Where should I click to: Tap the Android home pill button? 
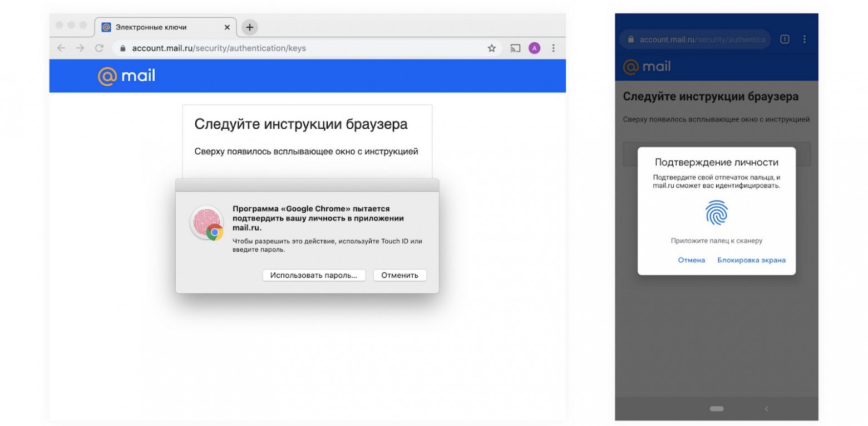(x=717, y=409)
